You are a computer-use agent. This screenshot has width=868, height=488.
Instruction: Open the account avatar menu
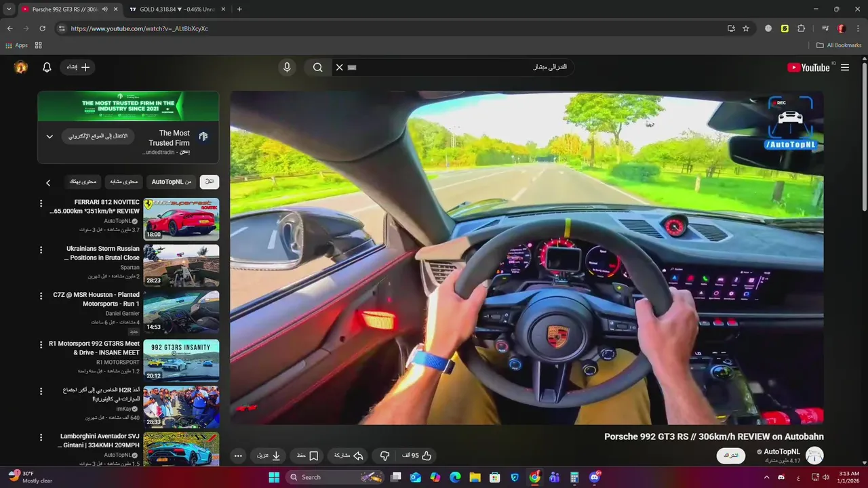click(x=21, y=67)
